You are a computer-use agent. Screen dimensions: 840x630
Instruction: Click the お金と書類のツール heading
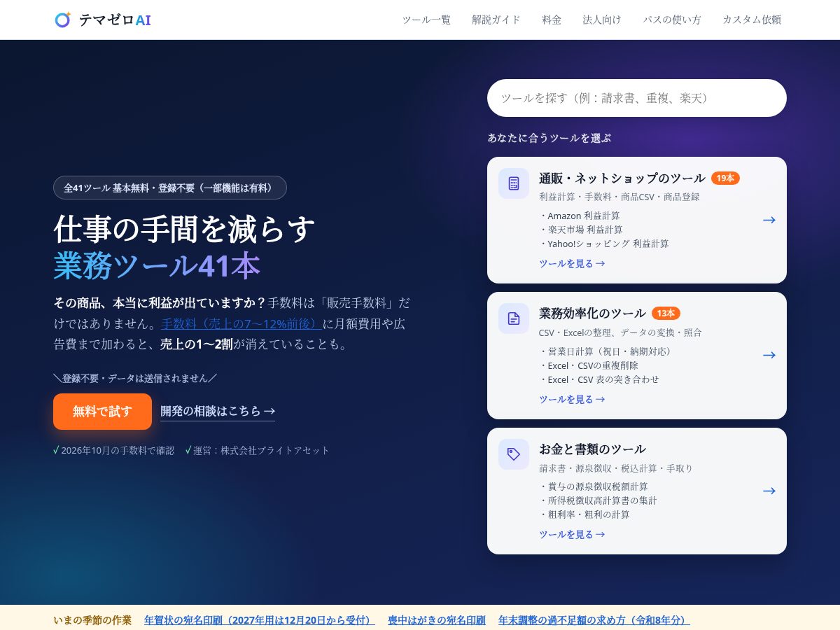(x=592, y=449)
